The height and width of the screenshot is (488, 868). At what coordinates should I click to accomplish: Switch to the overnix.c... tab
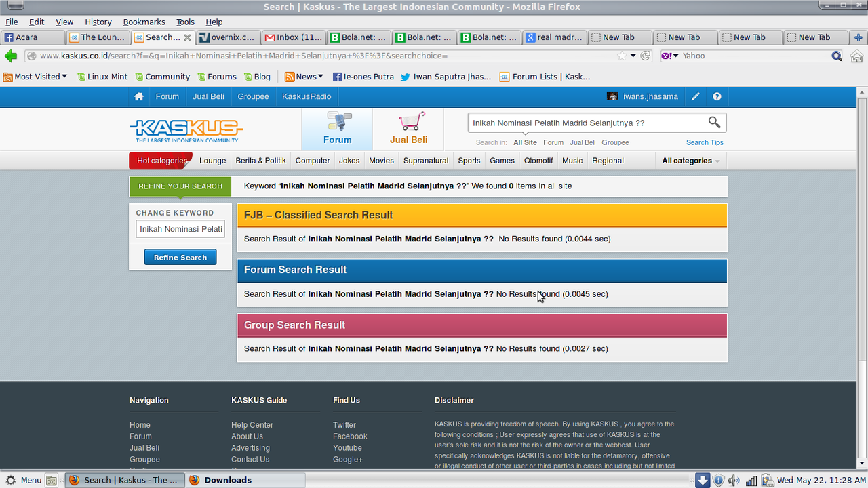[229, 37]
